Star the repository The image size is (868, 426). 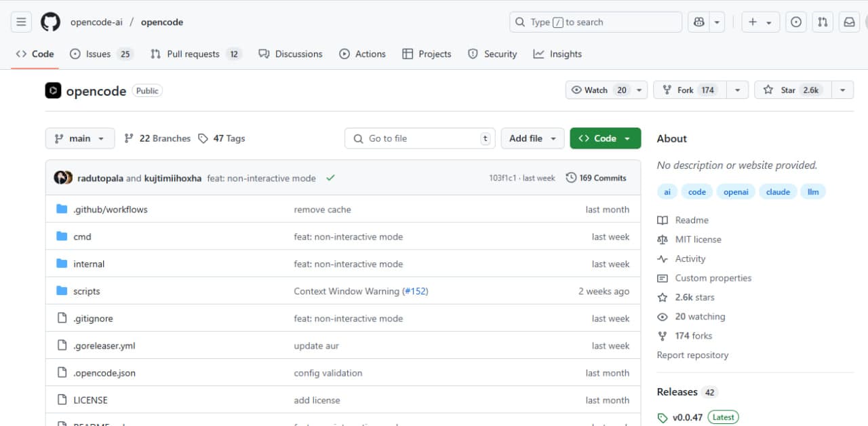point(792,90)
